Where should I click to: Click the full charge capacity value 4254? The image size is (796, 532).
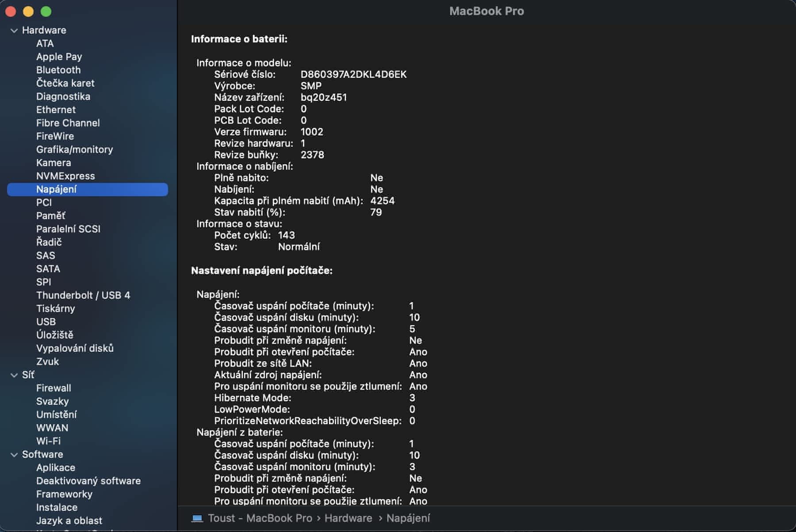pos(383,201)
